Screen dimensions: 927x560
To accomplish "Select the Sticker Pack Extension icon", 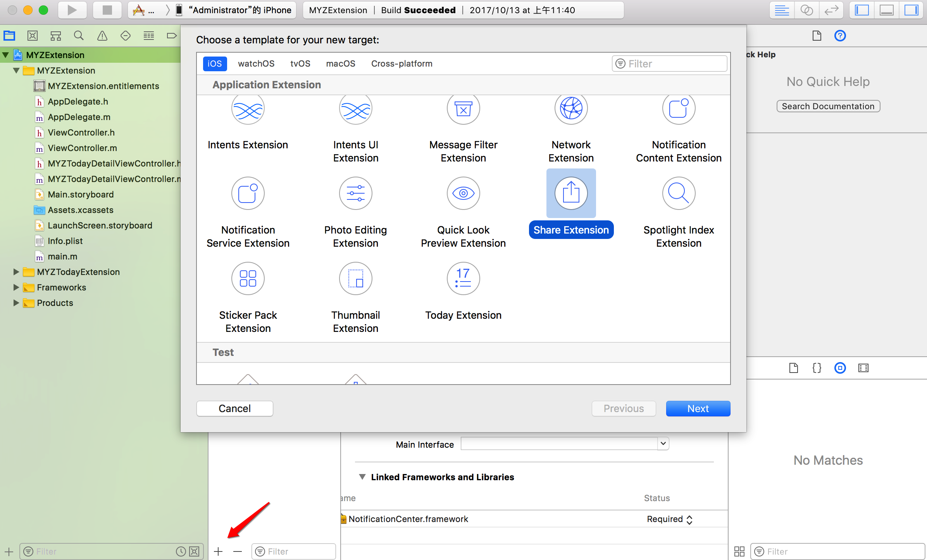I will [248, 278].
